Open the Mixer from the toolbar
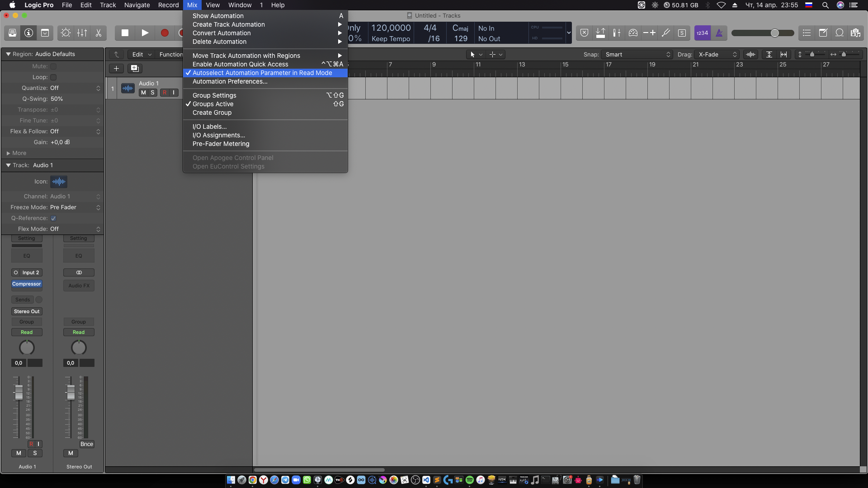The width and height of the screenshot is (868, 488). 82,33
